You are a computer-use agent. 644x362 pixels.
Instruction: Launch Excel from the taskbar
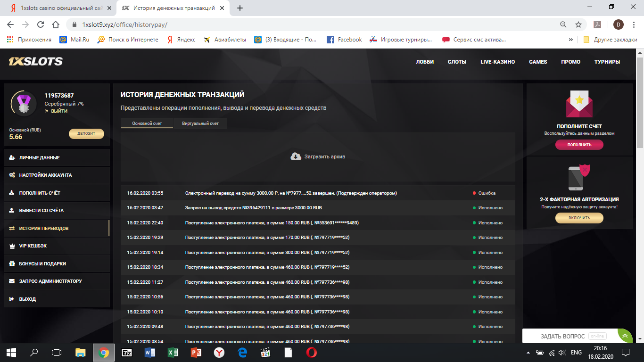173,352
